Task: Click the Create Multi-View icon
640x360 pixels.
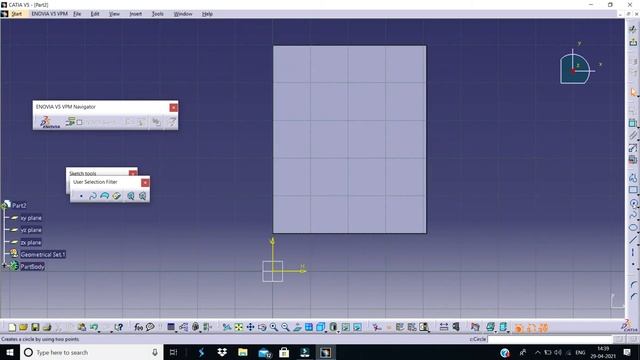Action: (309, 327)
